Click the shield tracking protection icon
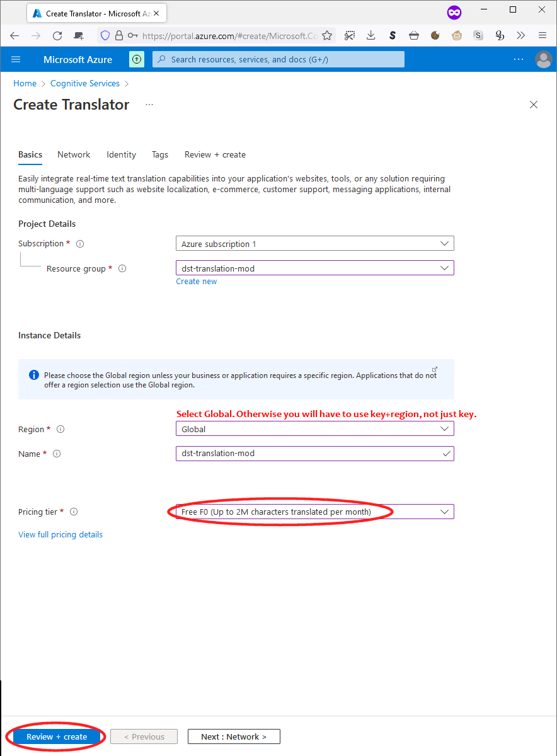This screenshot has width=557, height=756. coord(105,36)
